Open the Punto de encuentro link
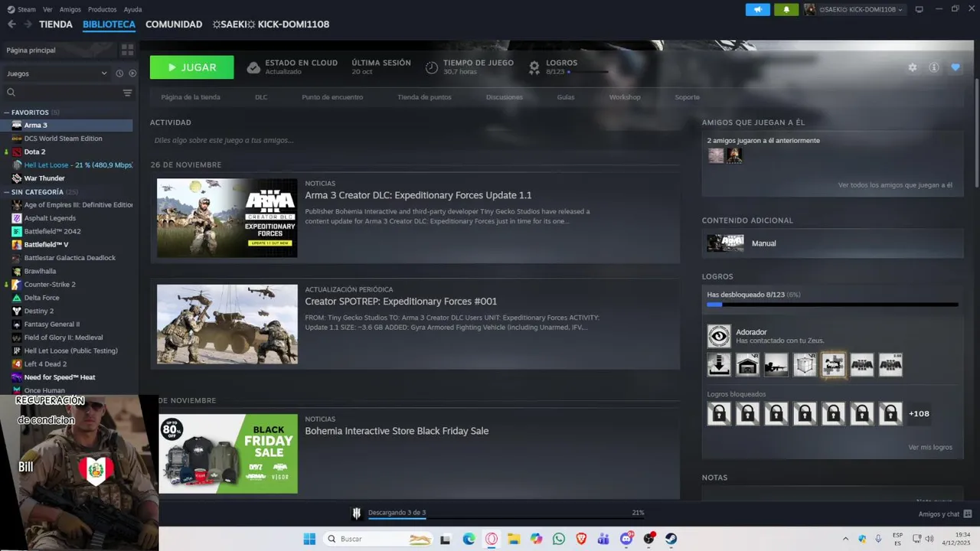 pyautogui.click(x=332, y=97)
